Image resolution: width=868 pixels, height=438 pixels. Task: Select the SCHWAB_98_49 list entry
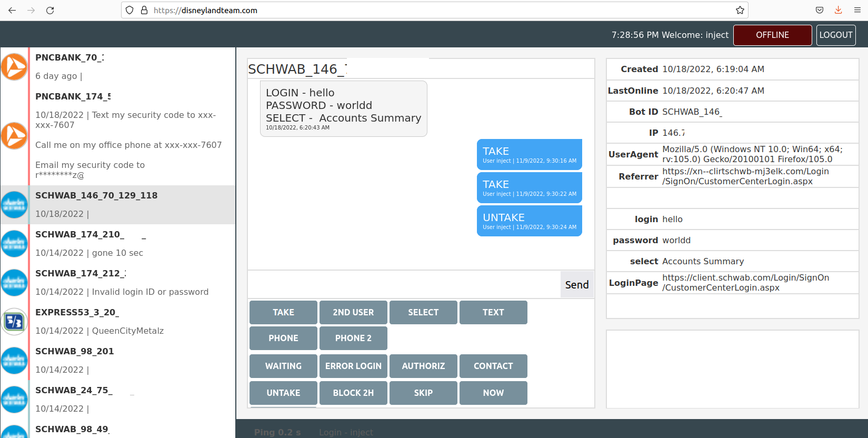[118, 429]
